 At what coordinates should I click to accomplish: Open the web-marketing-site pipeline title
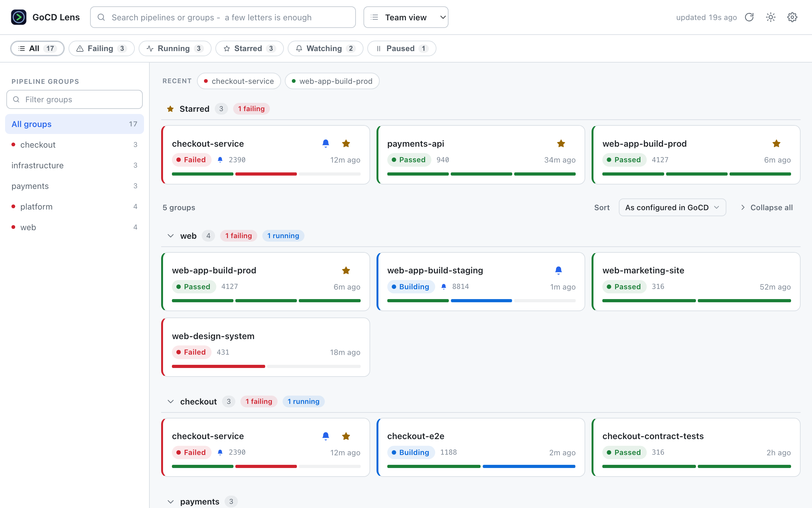click(x=643, y=271)
